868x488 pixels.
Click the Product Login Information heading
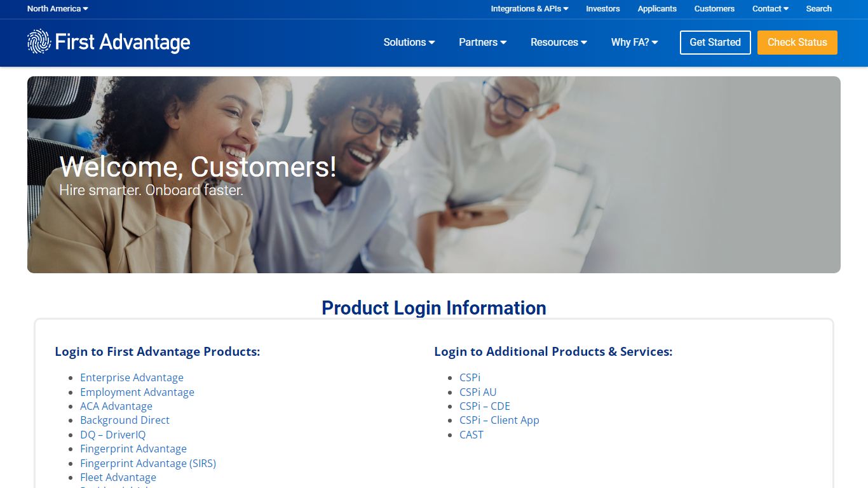click(x=434, y=308)
